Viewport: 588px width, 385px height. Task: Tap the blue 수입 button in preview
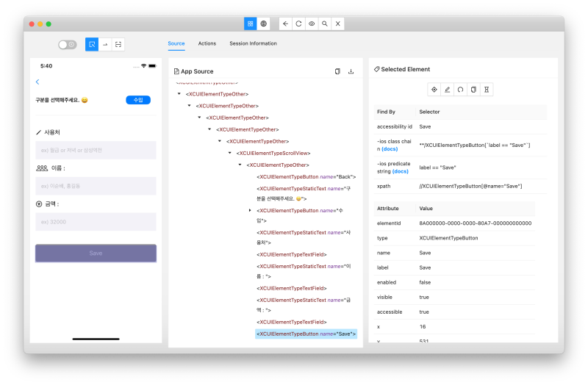[x=138, y=100]
